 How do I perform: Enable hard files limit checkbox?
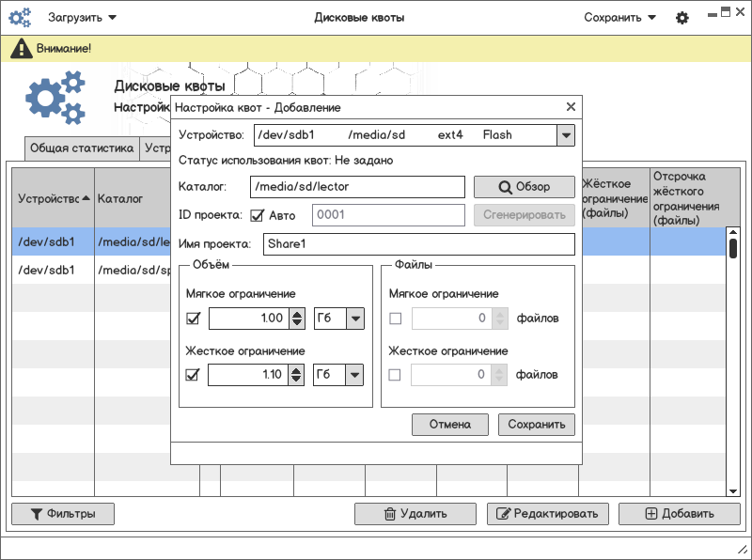click(x=395, y=375)
